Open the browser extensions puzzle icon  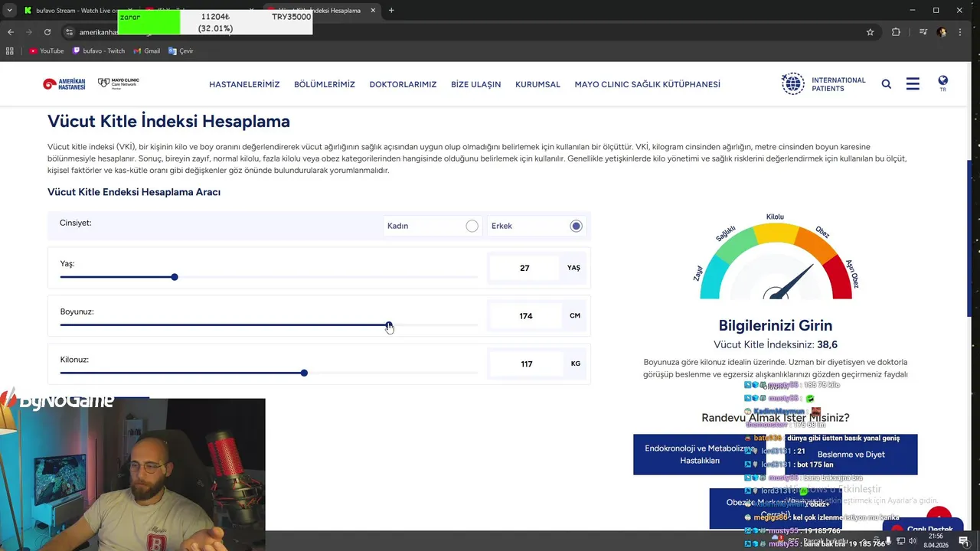click(x=896, y=32)
